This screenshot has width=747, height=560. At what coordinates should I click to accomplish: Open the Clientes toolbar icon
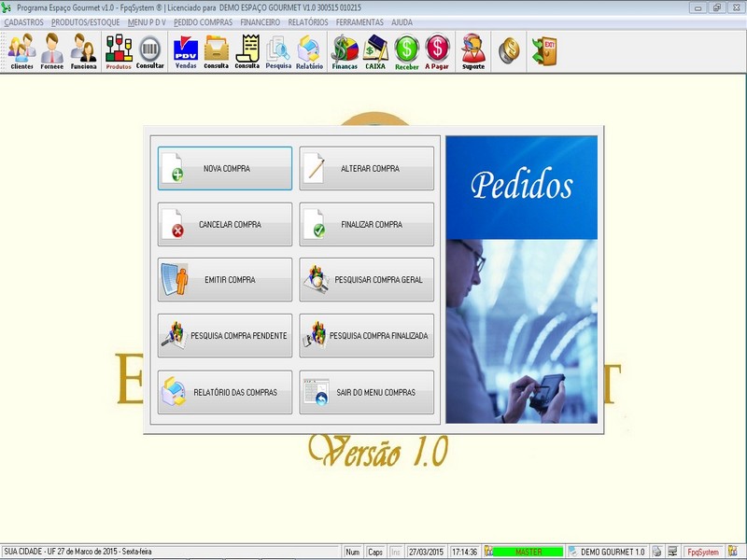point(21,51)
